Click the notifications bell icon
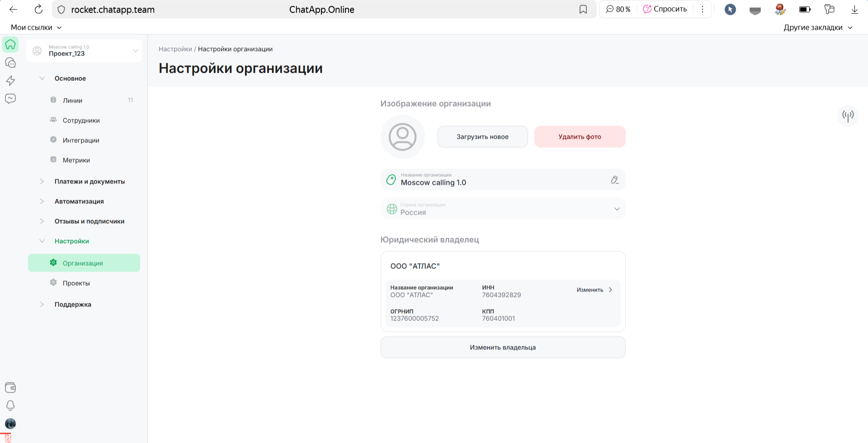This screenshot has height=443, width=868. click(10, 405)
